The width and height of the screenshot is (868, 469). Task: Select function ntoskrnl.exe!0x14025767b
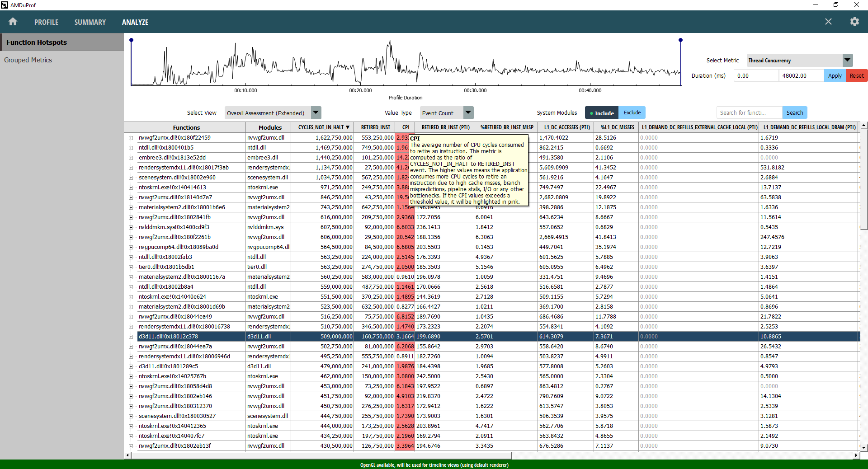(172, 376)
